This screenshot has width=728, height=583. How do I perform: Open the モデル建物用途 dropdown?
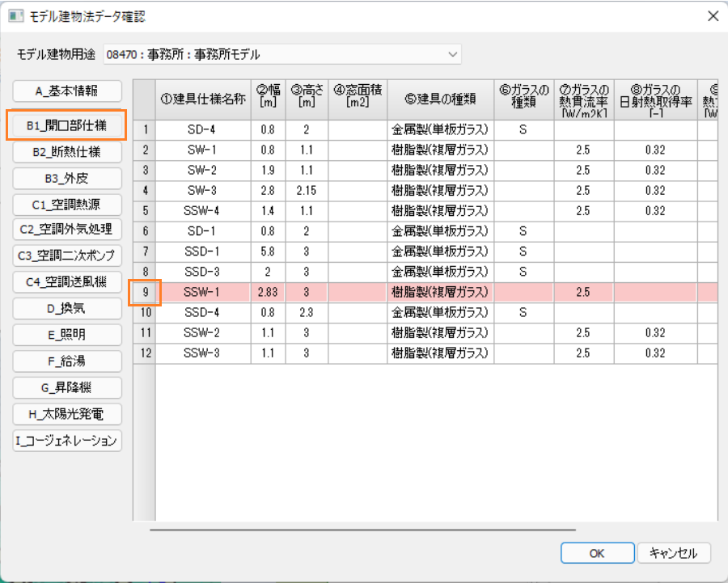tap(281, 55)
